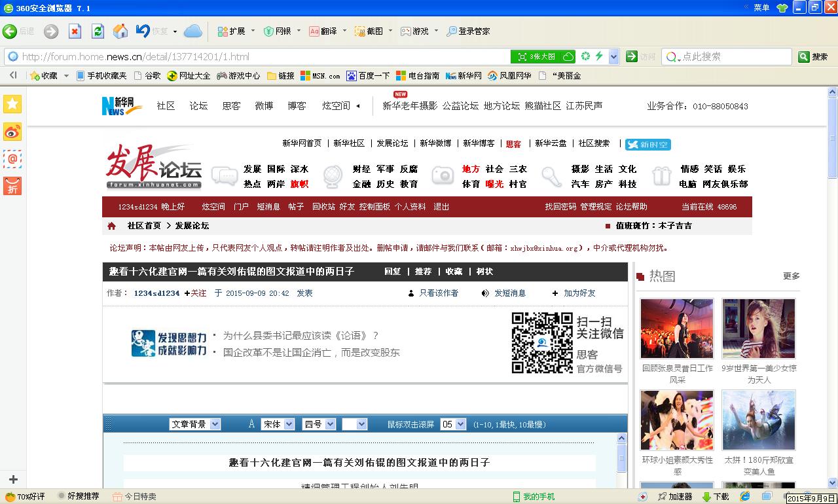Click the green shirt skin icon
This screenshot has height=504, width=838.
point(782,8)
